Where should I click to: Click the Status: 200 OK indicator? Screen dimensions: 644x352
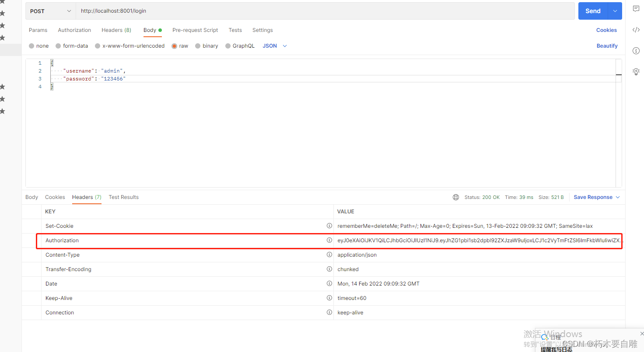coord(482,197)
